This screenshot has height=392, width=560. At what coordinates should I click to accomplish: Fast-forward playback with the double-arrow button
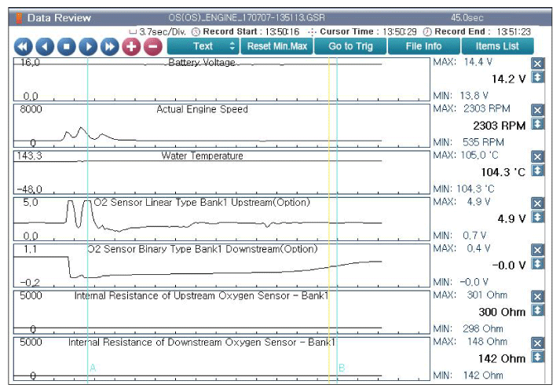(x=110, y=46)
